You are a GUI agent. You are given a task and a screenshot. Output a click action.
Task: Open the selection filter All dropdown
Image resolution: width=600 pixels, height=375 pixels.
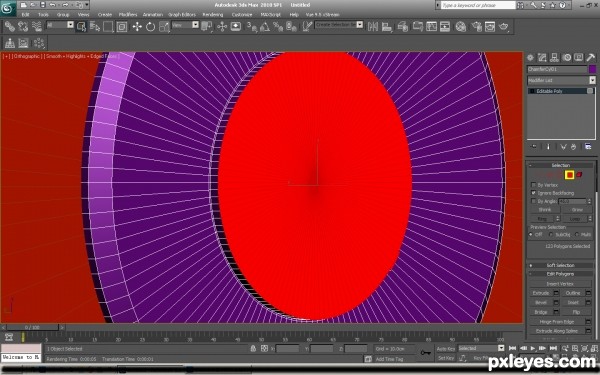[70, 25]
